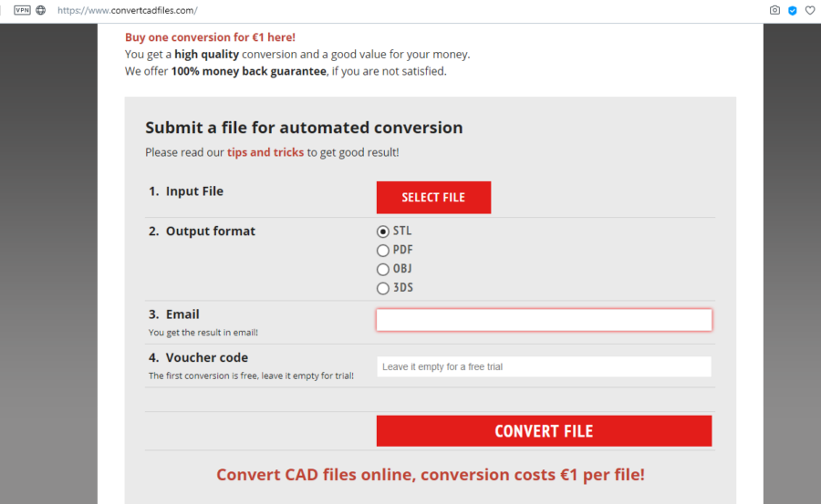Click the CONVERT FILE button
This screenshot has width=821, height=504.
pos(544,431)
